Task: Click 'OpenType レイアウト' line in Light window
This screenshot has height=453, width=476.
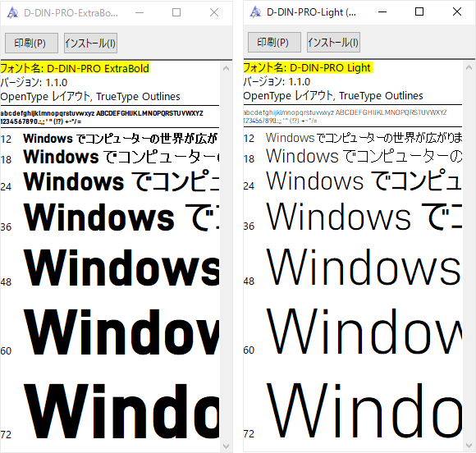Action: click(x=333, y=96)
